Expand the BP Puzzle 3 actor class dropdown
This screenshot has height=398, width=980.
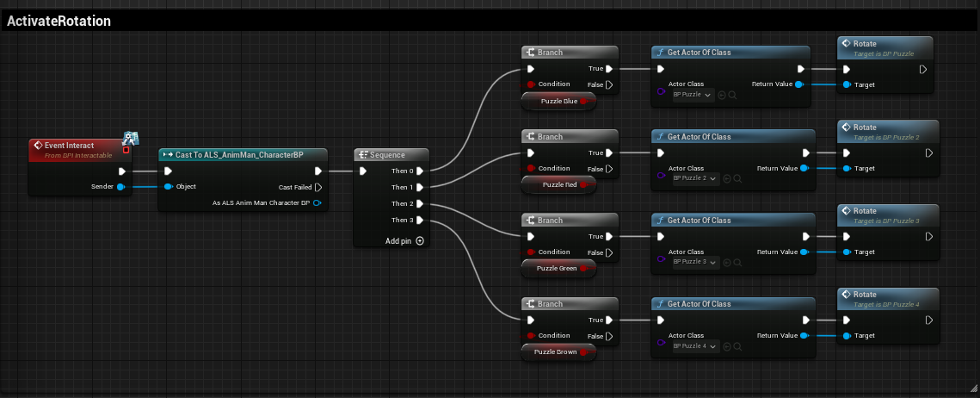(694, 262)
